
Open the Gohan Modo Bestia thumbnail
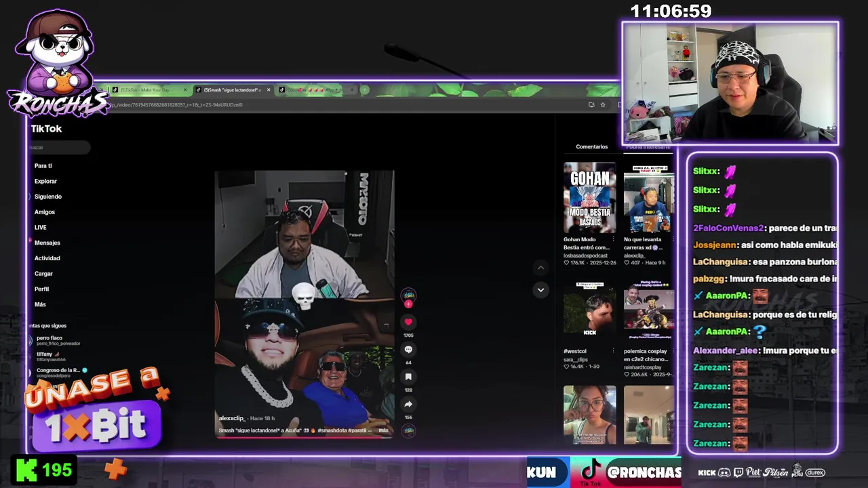(589, 198)
